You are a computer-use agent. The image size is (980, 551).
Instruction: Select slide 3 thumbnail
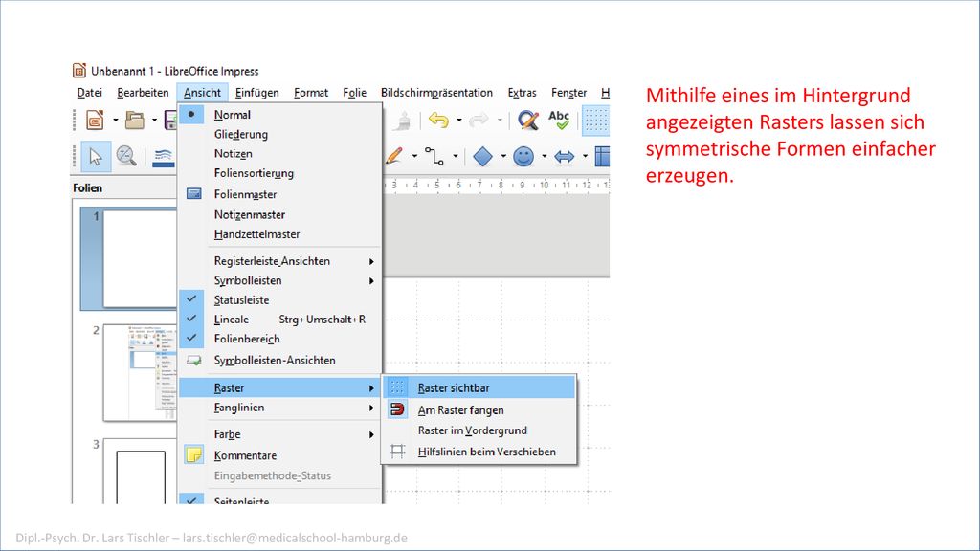tap(140, 471)
